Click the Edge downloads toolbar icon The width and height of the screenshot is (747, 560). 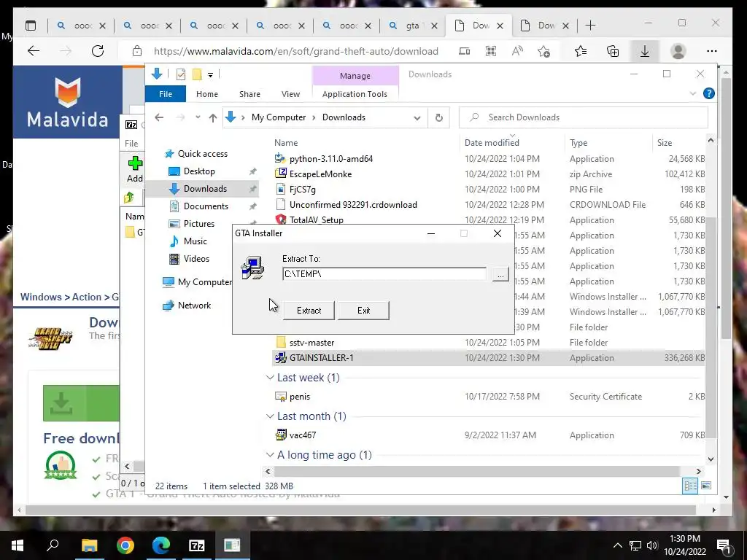645,51
